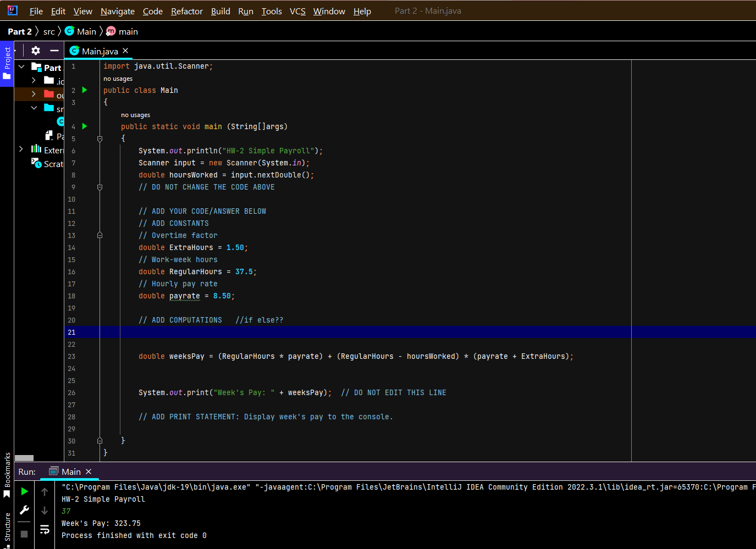Open the Code menu
Image resolution: width=756 pixels, height=549 pixels.
[152, 11]
